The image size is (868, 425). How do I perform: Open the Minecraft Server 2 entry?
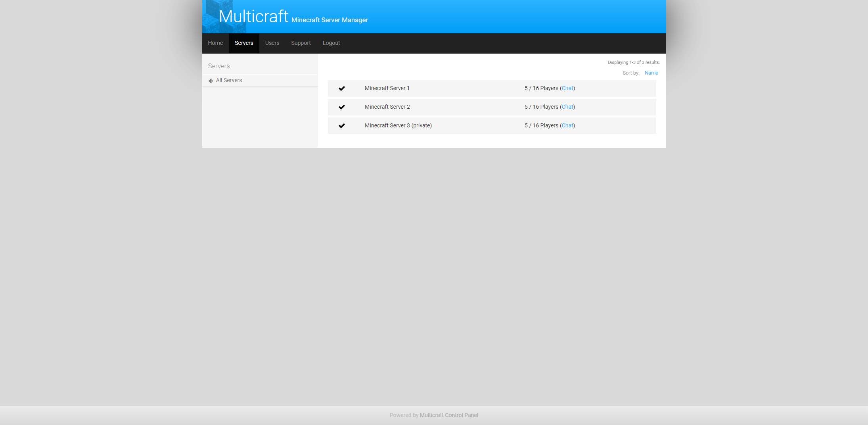click(x=387, y=107)
